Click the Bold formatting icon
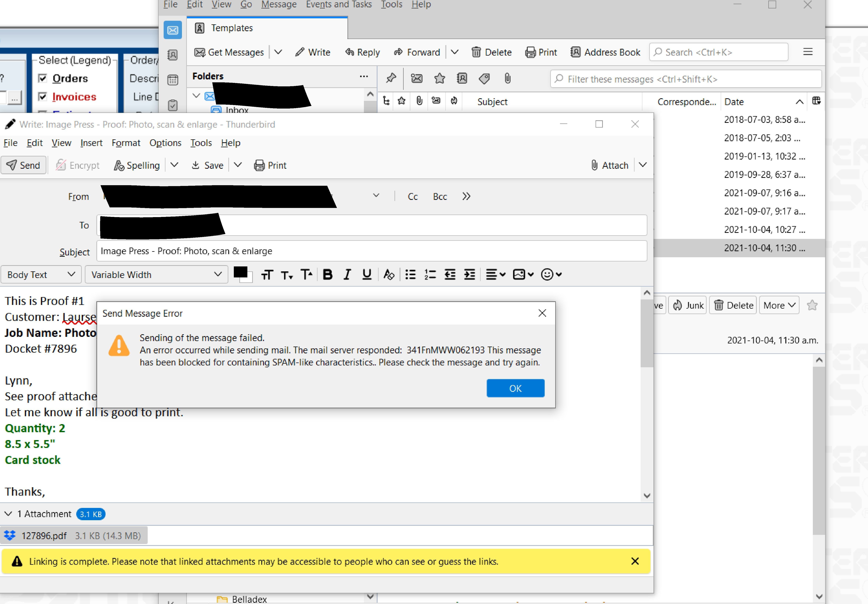This screenshot has height=604, width=868. coord(327,274)
